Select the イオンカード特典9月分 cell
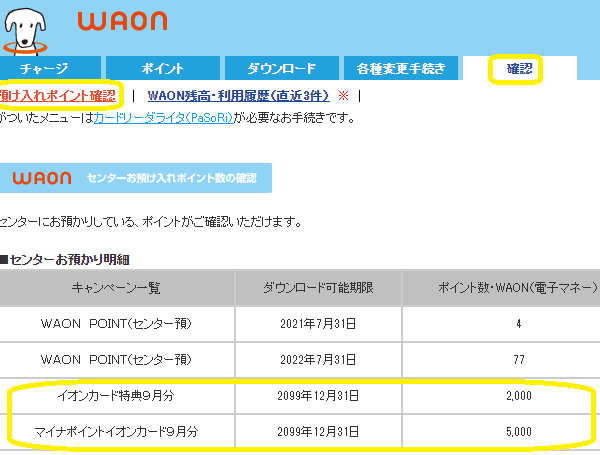The image size is (600, 455). click(116, 396)
